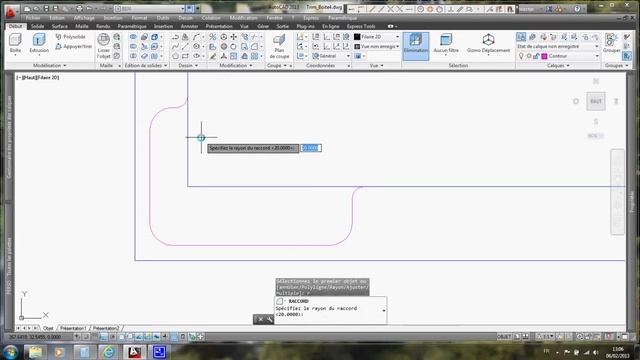
Task: Expand the Modification panel
Action: coord(236,65)
